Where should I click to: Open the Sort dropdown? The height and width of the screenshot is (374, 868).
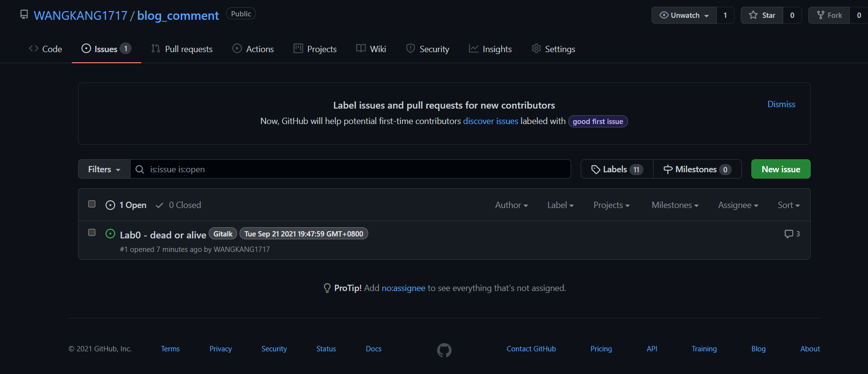[x=788, y=205]
